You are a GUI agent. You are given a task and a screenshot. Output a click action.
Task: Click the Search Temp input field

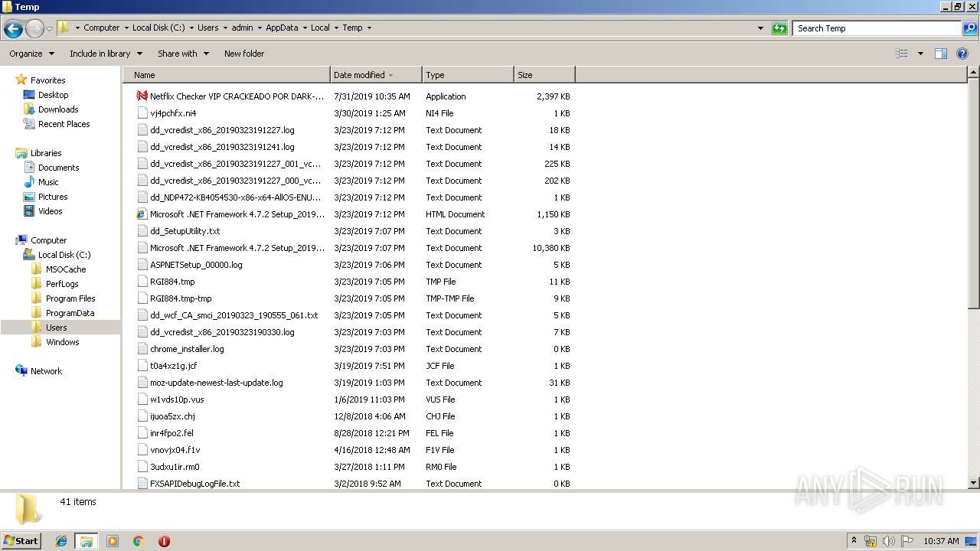tap(877, 28)
